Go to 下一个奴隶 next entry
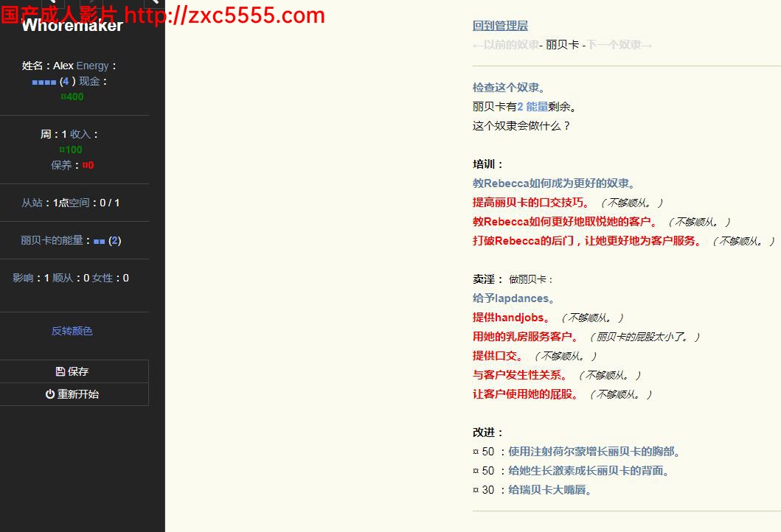 coord(619,45)
